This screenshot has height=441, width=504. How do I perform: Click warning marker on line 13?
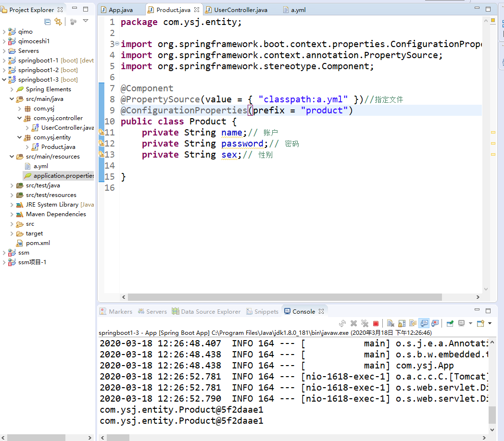tap(101, 155)
